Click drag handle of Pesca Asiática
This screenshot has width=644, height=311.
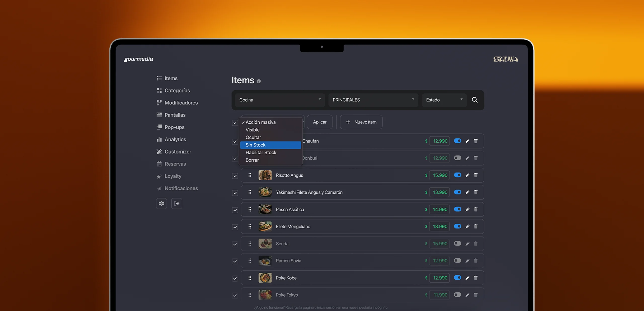click(250, 209)
